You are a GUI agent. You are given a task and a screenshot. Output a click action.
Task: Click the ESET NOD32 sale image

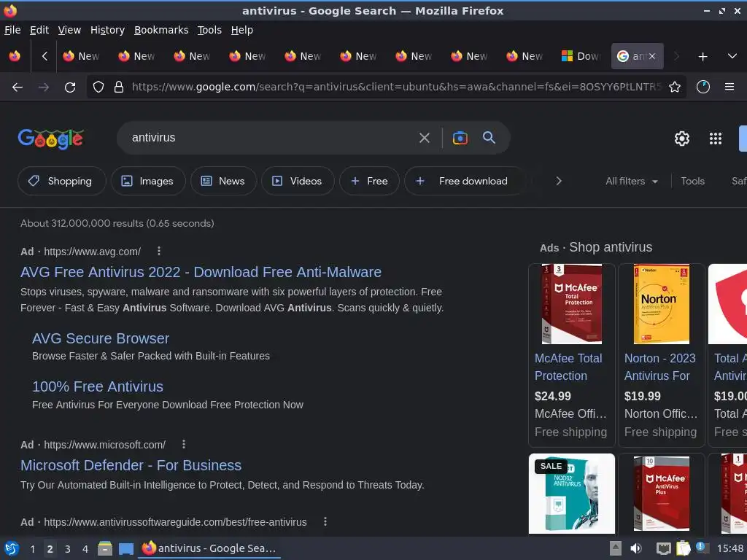tap(572, 494)
